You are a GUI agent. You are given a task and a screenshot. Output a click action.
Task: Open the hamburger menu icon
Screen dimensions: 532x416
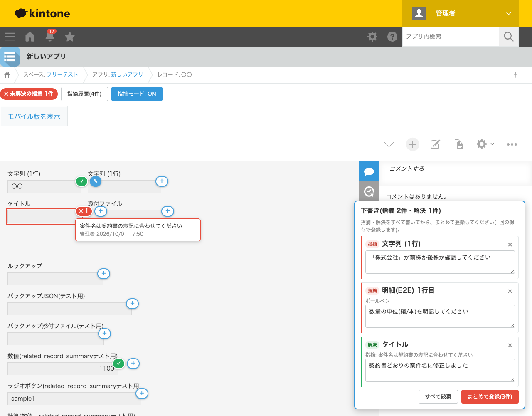[10, 37]
